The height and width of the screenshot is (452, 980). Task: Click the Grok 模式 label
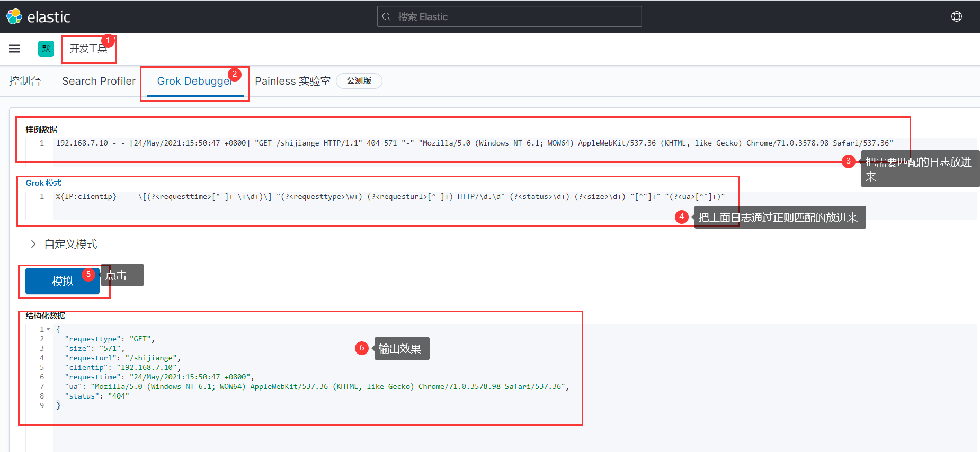[x=44, y=183]
